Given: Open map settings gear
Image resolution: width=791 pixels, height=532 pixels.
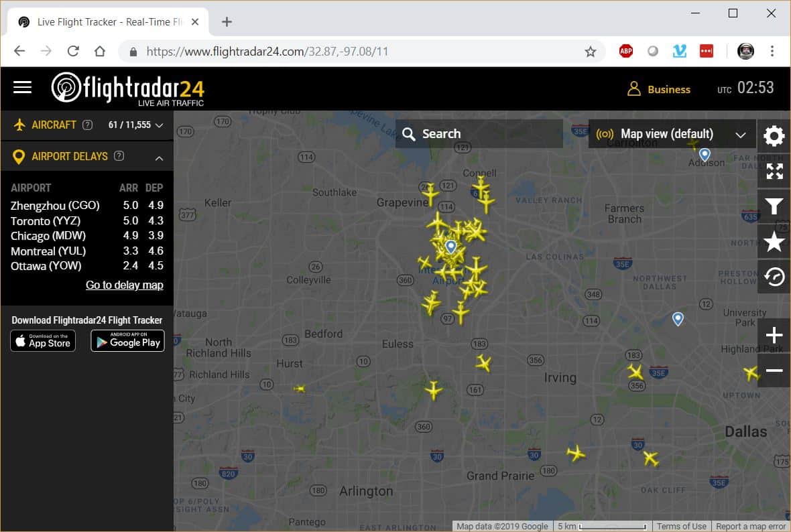Looking at the screenshot, I should tap(774, 135).
